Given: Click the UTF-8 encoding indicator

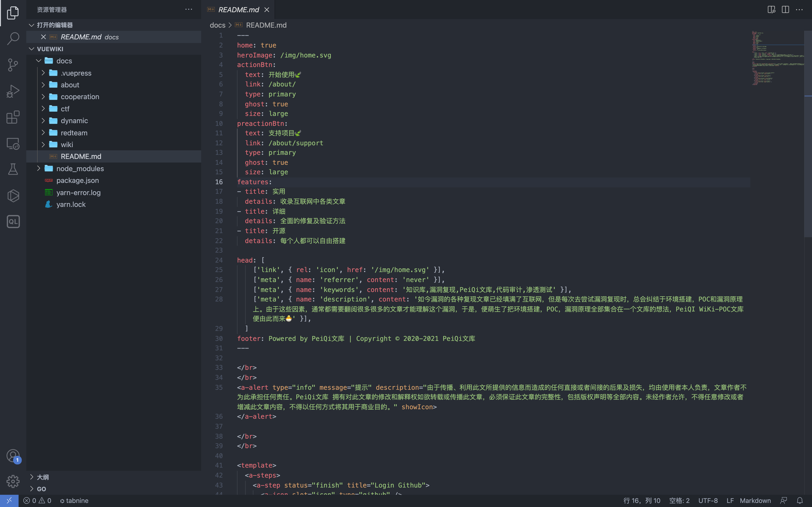Looking at the screenshot, I should (708, 501).
